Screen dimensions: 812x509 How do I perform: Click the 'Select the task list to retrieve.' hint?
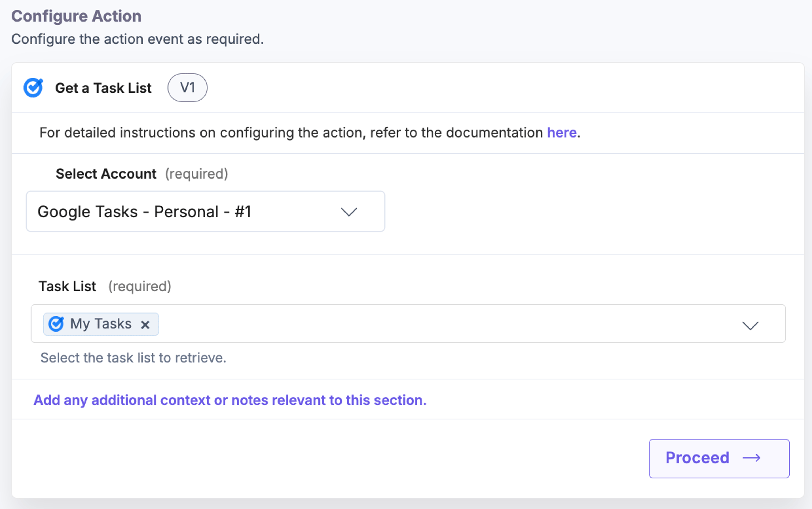[133, 358]
